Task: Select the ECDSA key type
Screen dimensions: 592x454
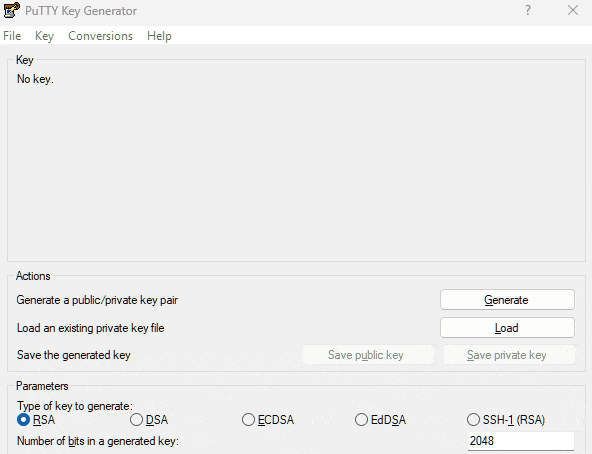Action: [x=268, y=420]
